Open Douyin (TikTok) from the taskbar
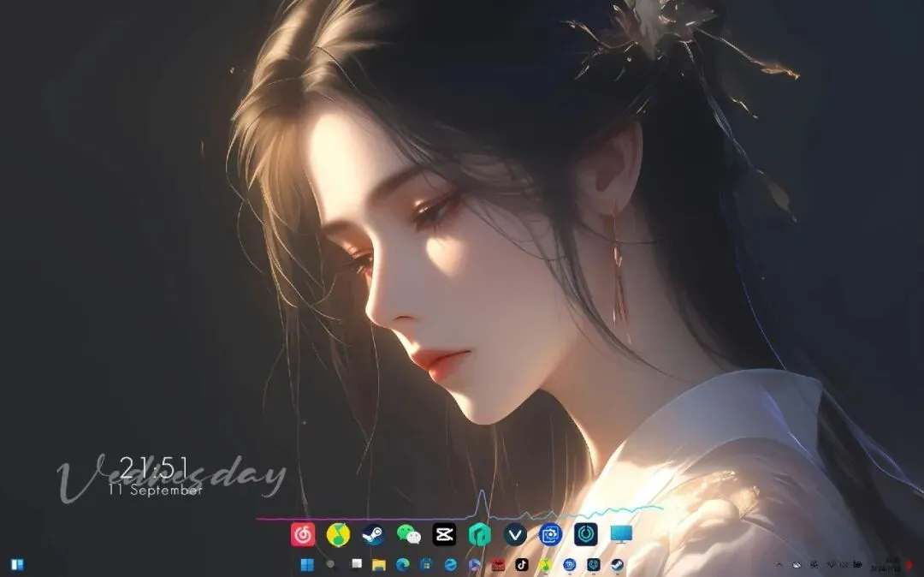The height and width of the screenshot is (577, 924). pyautogui.click(x=522, y=565)
